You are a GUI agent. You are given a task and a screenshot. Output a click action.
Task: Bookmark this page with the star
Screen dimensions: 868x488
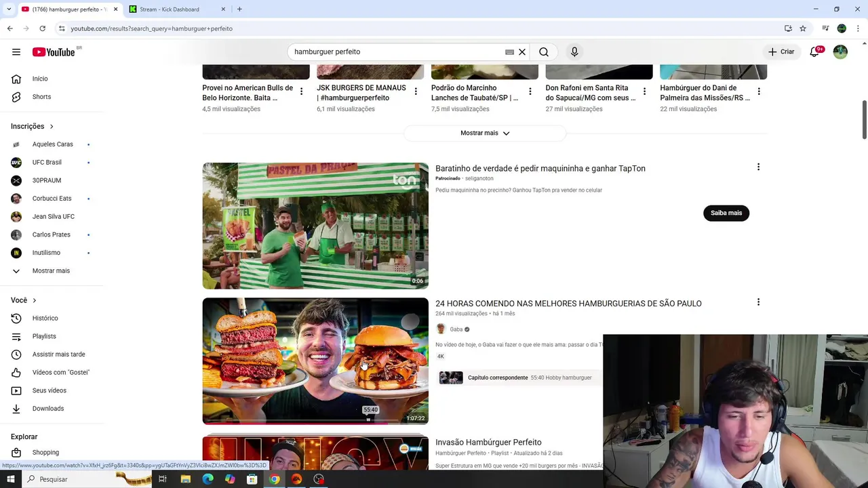pyautogui.click(x=803, y=28)
